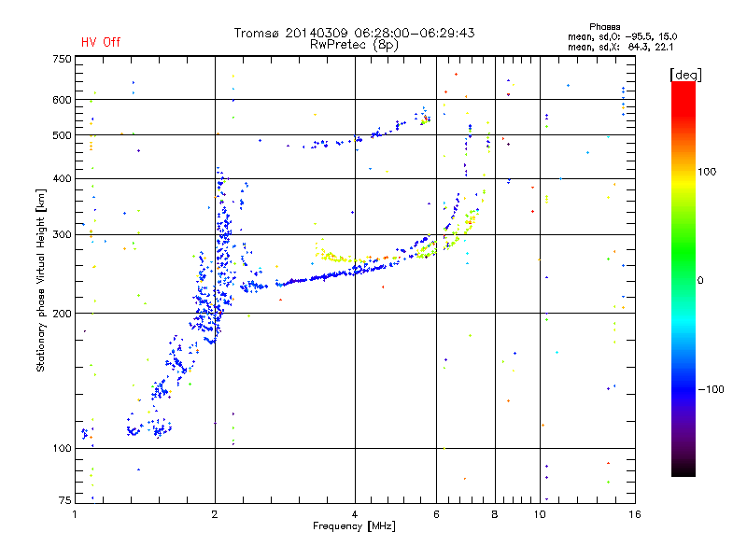Screen dimensions: 747x560
Task: Click the frequency axis tick "4"
Action: click(355, 514)
